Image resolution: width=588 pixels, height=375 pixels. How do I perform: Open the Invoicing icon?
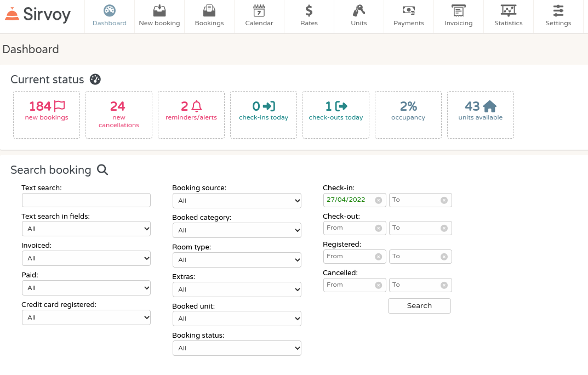(458, 10)
